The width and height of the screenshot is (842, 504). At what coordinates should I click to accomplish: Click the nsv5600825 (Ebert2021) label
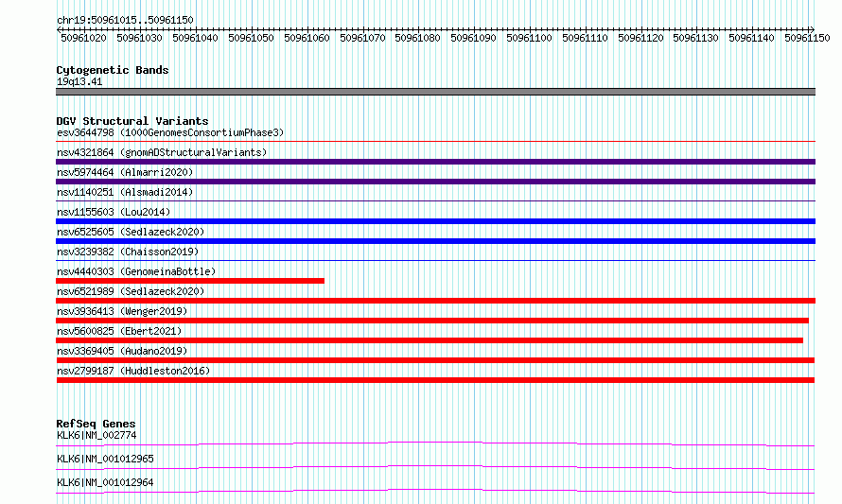point(119,331)
